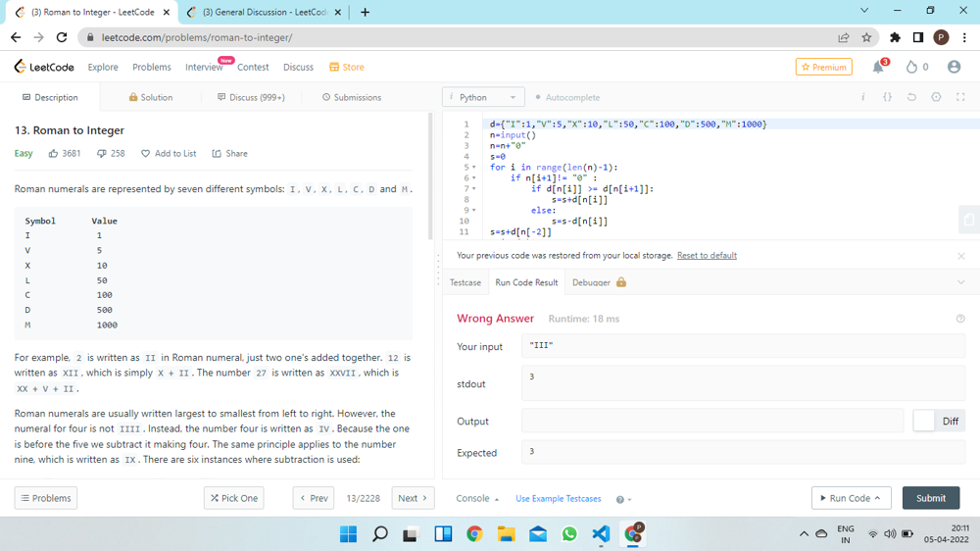Open the Chrome extensions puzzle icon
Viewport: 980px width, 551px height.
tap(895, 37)
